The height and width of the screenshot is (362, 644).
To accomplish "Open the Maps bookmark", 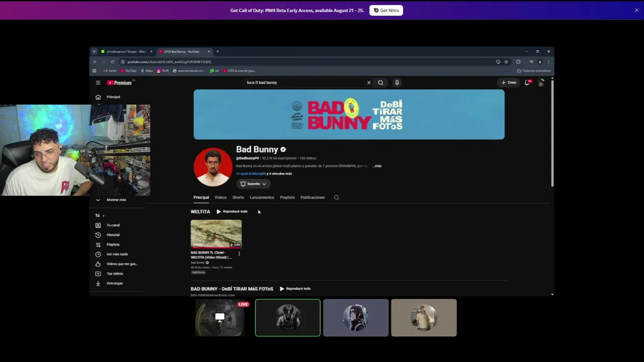I will pyautogui.click(x=147, y=71).
